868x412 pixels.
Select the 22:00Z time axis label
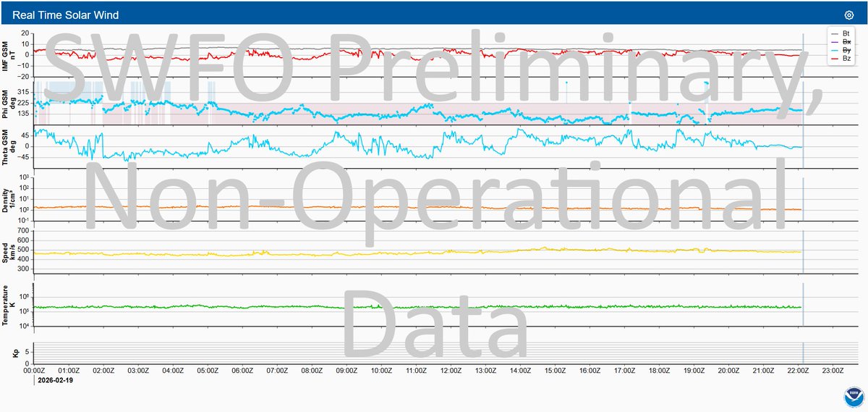(x=798, y=369)
